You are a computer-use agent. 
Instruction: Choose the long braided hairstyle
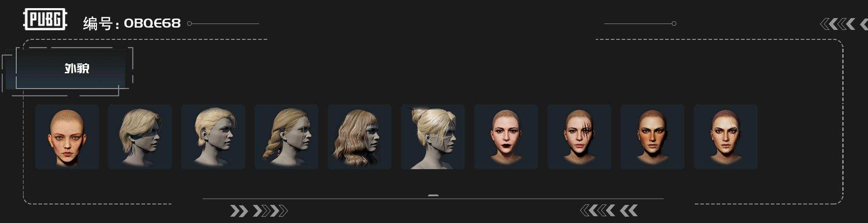(x=286, y=137)
